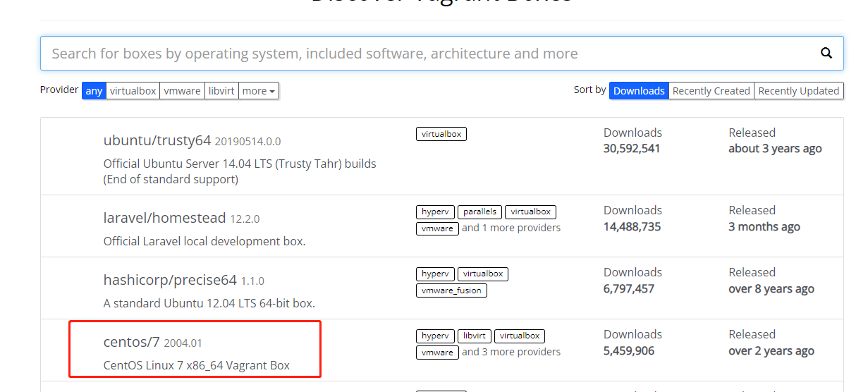The image size is (868, 392).
Task: Click hyperv tag on laravel/homestead row
Action: (x=435, y=212)
